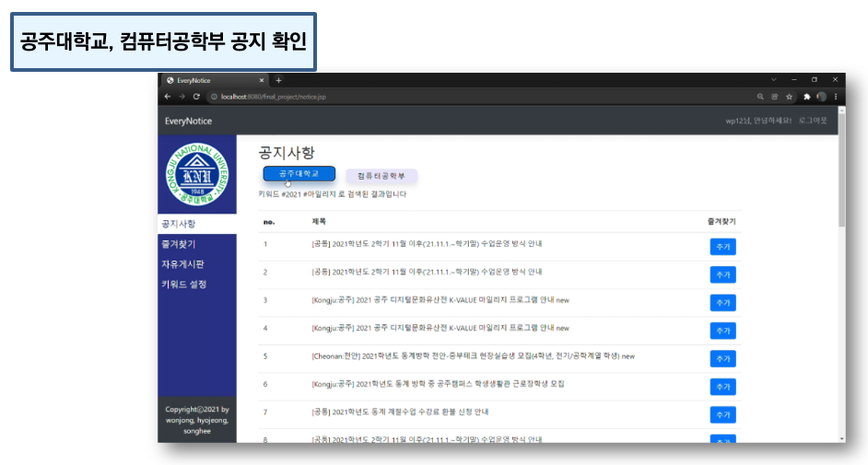This screenshot has height=465, width=868.
Task: Open the browser extensions puzzle icon
Action: point(806,97)
